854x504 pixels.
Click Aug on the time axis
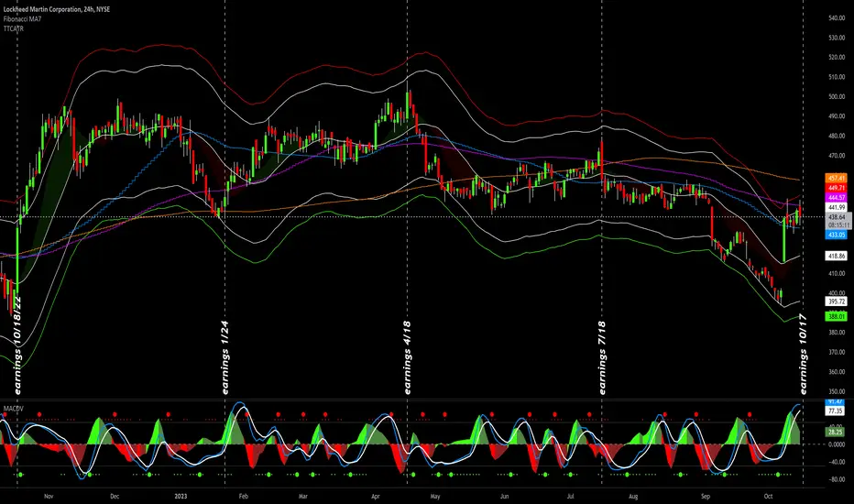[x=633, y=497]
